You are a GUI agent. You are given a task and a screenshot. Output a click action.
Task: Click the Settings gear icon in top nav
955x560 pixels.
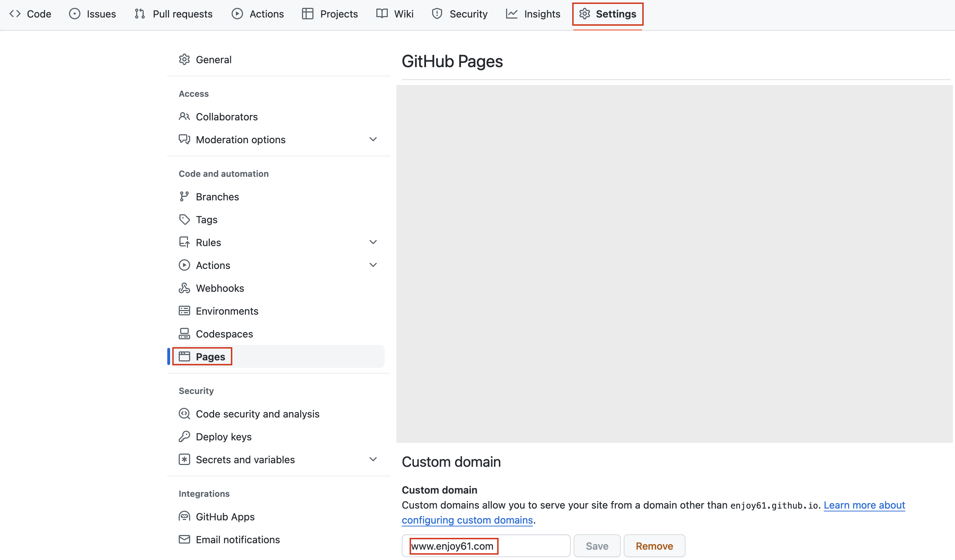click(585, 14)
